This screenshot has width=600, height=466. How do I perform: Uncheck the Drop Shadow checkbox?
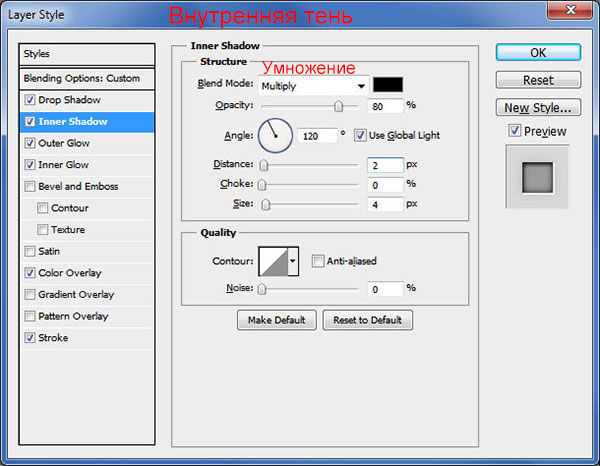(30, 100)
